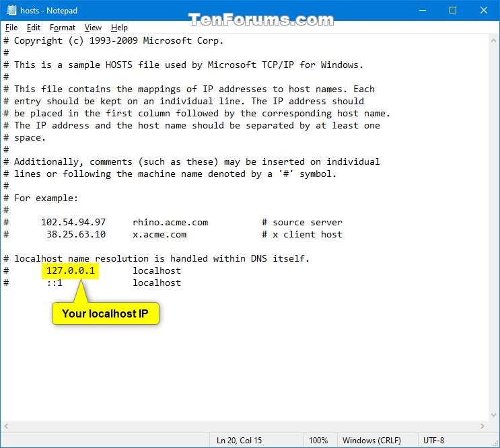Click the 'Additionally, comments' line
The height and width of the screenshot is (448, 500).
(x=192, y=161)
